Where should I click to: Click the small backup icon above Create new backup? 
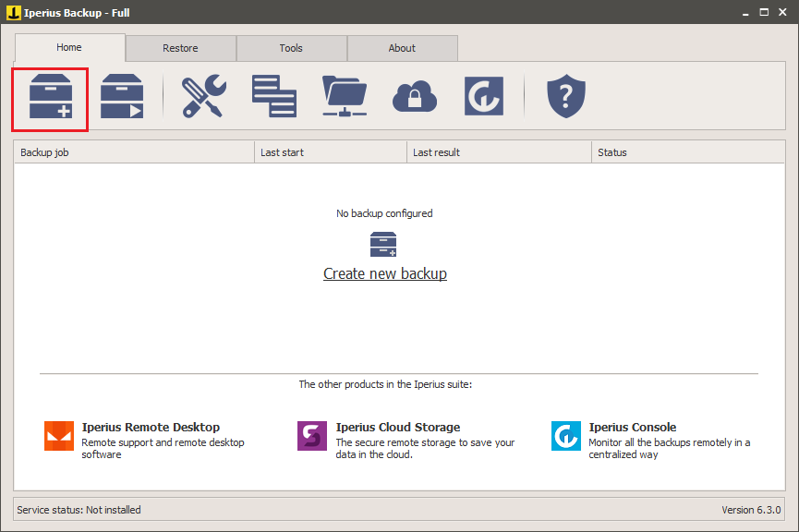click(x=383, y=245)
